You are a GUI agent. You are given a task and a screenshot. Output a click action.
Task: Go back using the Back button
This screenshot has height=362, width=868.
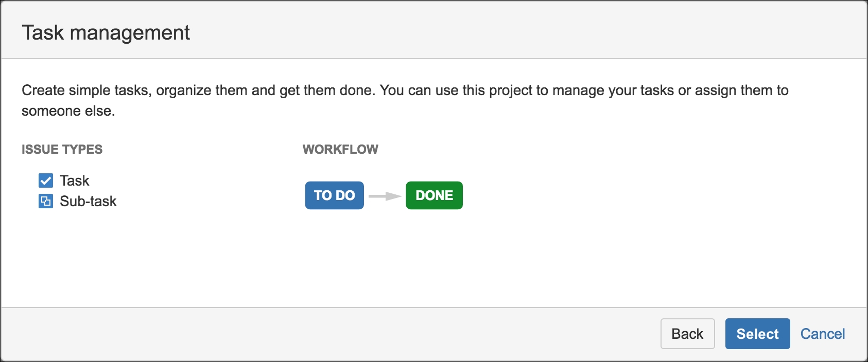pyautogui.click(x=687, y=334)
